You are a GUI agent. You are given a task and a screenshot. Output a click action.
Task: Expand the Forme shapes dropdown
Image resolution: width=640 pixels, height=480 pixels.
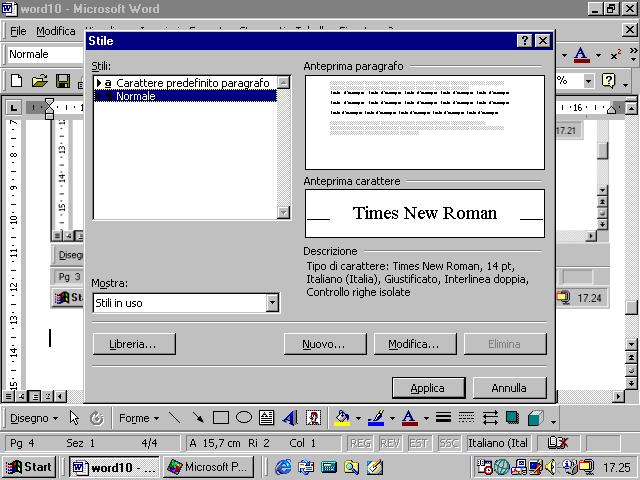[139, 418]
